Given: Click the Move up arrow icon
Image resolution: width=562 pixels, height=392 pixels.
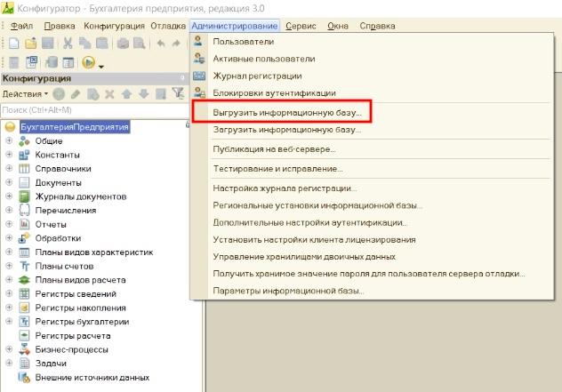Looking at the screenshot, I should pyautogui.click(x=126, y=94).
